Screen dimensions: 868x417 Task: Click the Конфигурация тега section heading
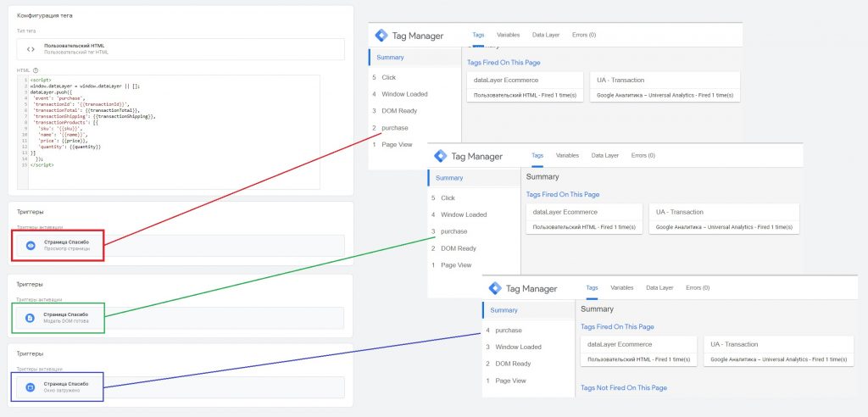(45, 15)
